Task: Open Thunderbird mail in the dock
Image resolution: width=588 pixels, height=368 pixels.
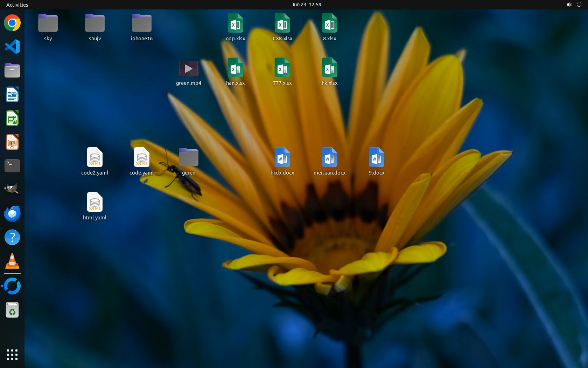Action: (x=12, y=213)
